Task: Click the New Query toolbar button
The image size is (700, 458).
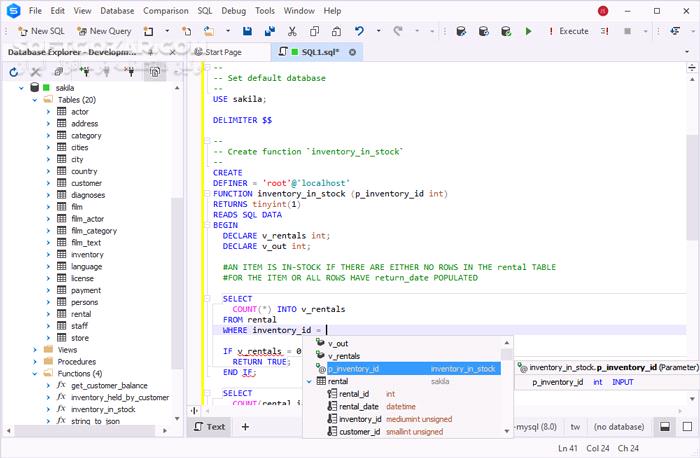Action: click(x=104, y=31)
